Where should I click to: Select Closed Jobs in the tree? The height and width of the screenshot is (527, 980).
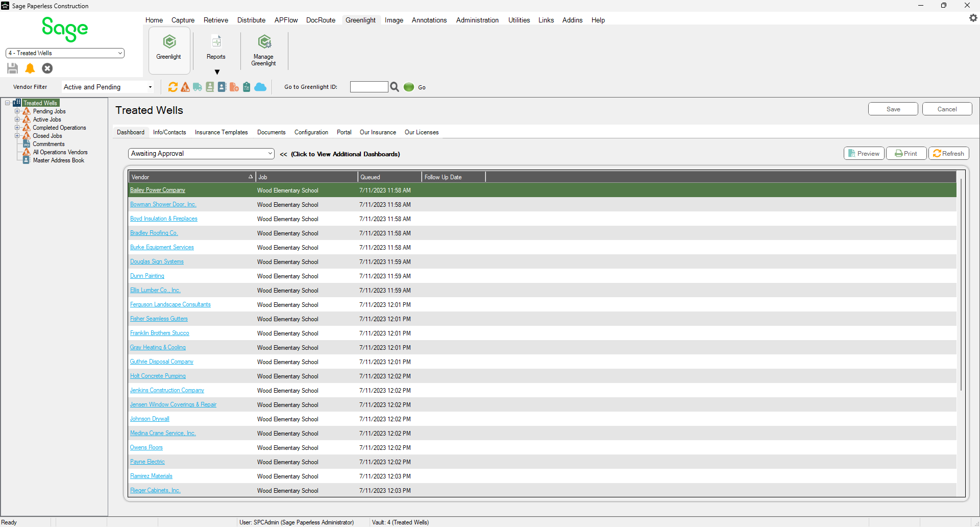(x=47, y=136)
